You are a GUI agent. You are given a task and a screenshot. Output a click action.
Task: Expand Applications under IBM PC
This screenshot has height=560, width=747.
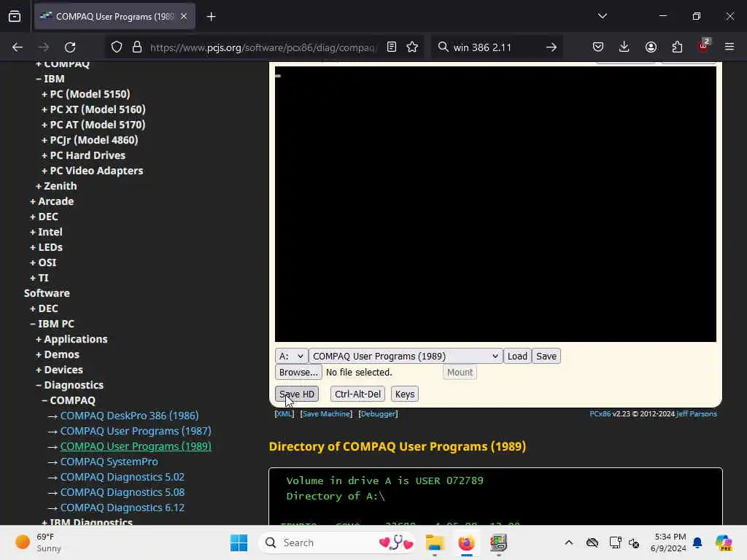(x=71, y=339)
